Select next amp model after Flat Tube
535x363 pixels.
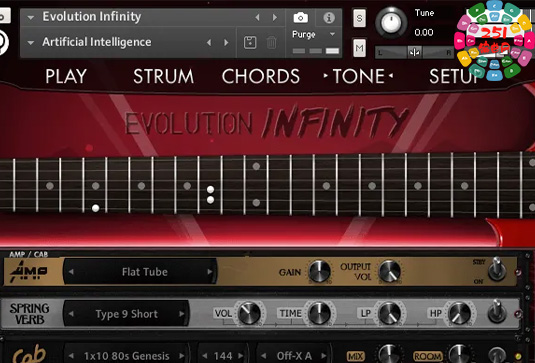209,272
